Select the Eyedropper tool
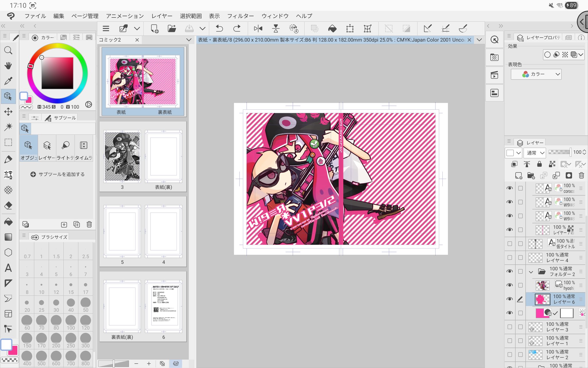Screen dimensions: 588x368 click(x=8, y=81)
